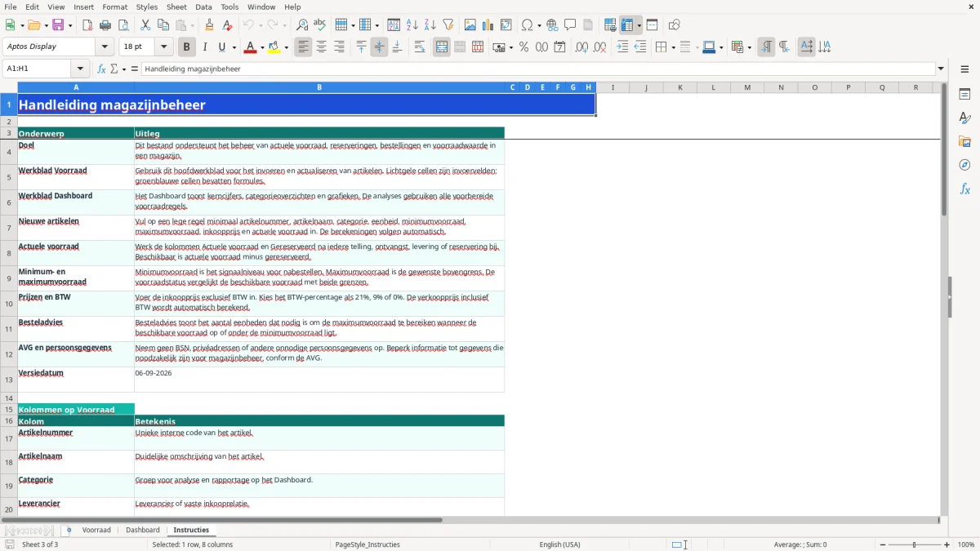Viewport: 980px width, 551px height.
Task: Open background color dropdown arrow
Action: point(286,47)
